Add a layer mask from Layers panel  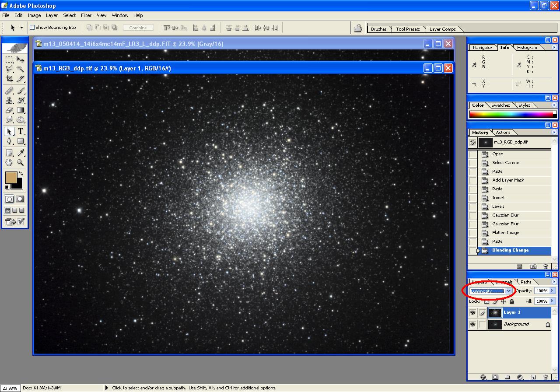coord(495,377)
